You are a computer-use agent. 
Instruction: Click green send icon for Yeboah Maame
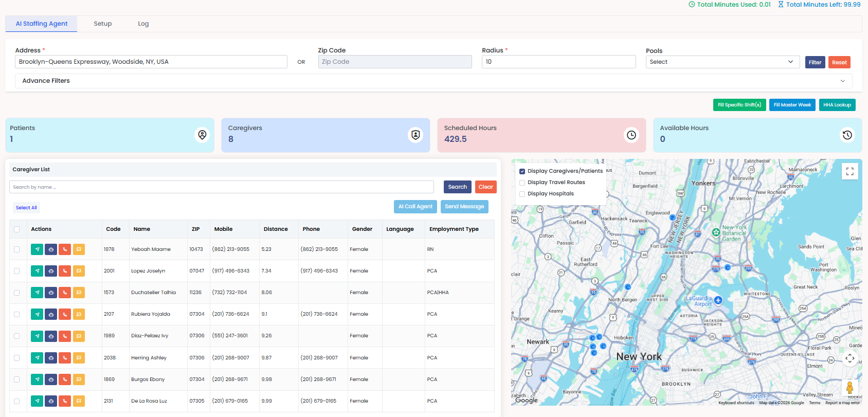pos(37,249)
